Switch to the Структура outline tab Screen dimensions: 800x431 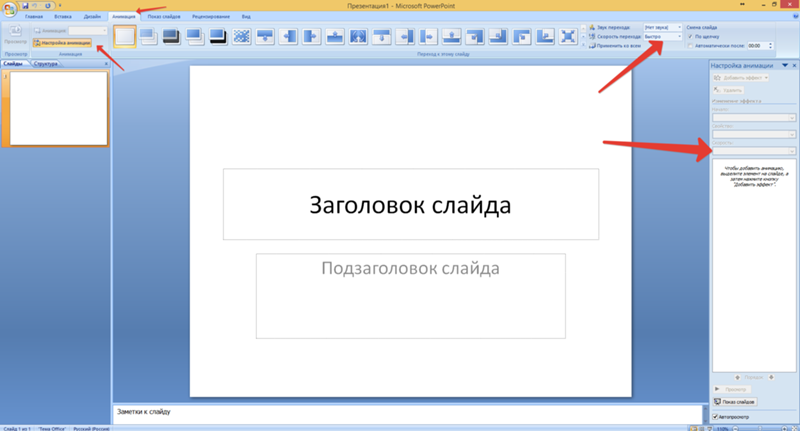46,64
